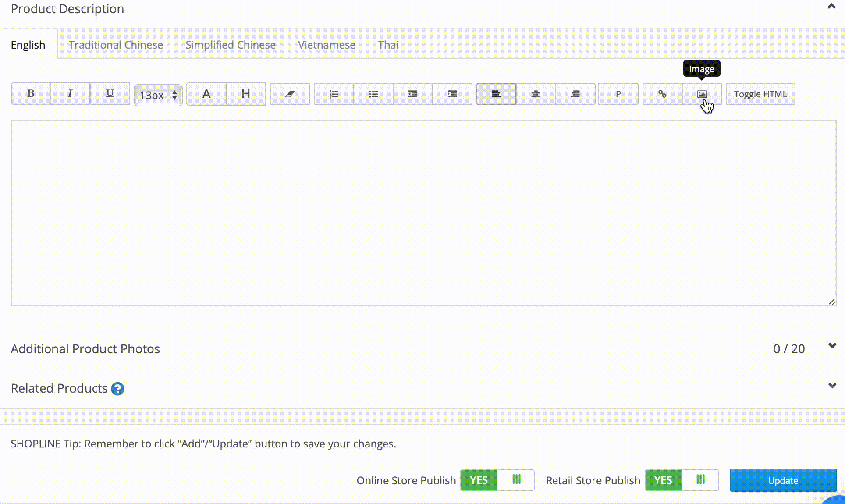
Task: Align text right
Action: tap(575, 94)
